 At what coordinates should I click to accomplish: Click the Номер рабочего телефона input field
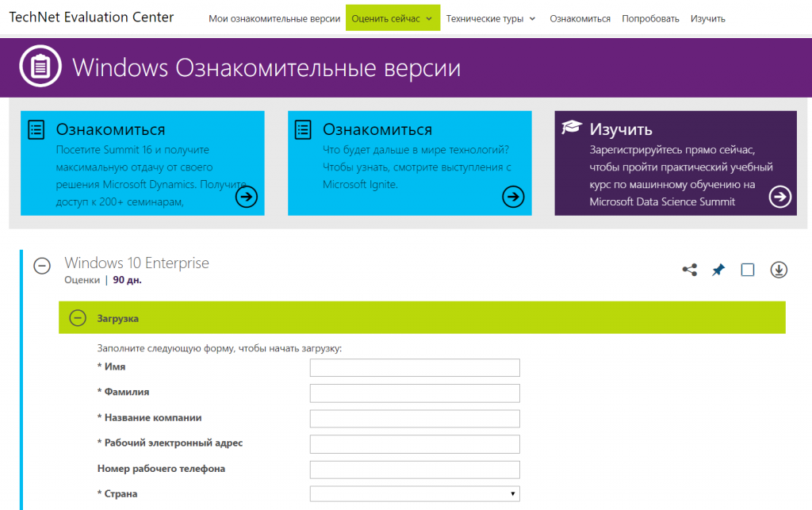(x=415, y=469)
